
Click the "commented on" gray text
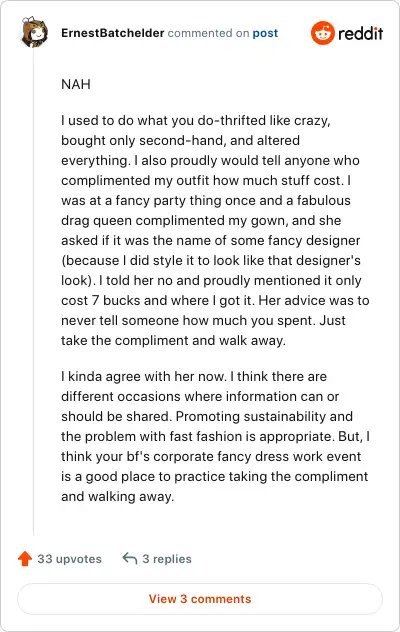(208, 33)
